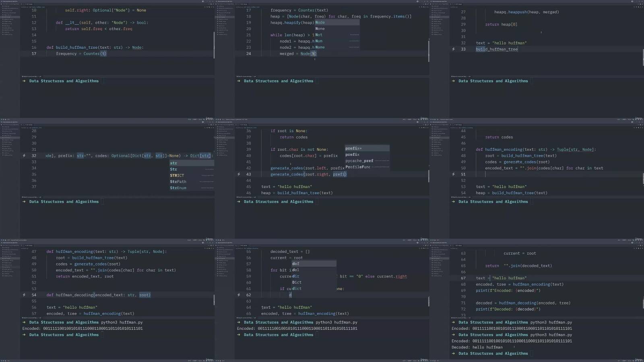The height and width of the screenshot is (362, 644).
Task: Select 'def' at top of completion popup
Action: pyautogui.click(x=314, y=264)
